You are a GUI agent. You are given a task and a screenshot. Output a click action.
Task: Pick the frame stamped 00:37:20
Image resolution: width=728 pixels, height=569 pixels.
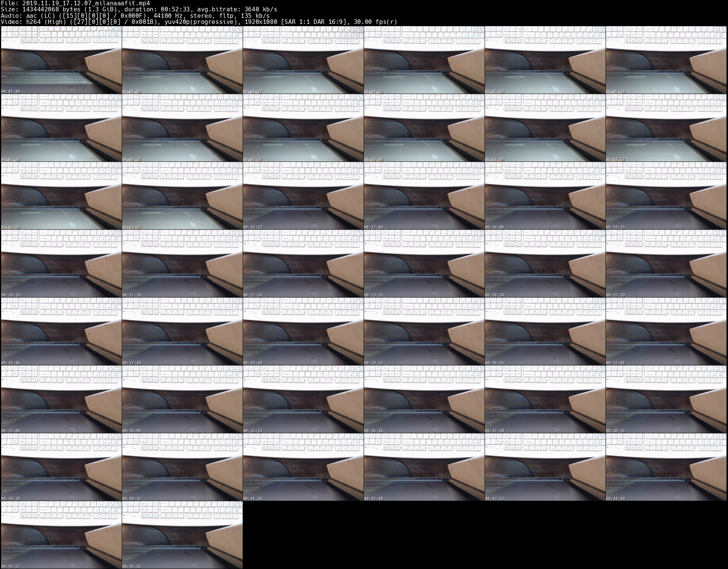point(545,399)
